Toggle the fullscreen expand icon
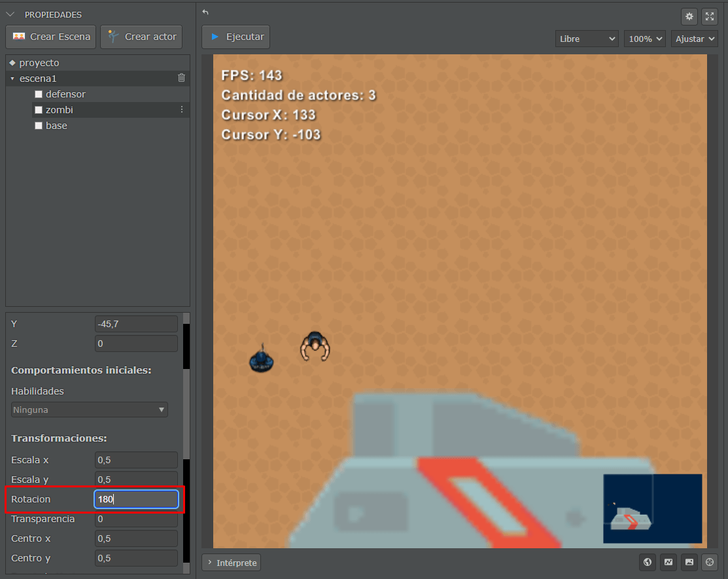This screenshot has height=579, width=728. pos(710,17)
